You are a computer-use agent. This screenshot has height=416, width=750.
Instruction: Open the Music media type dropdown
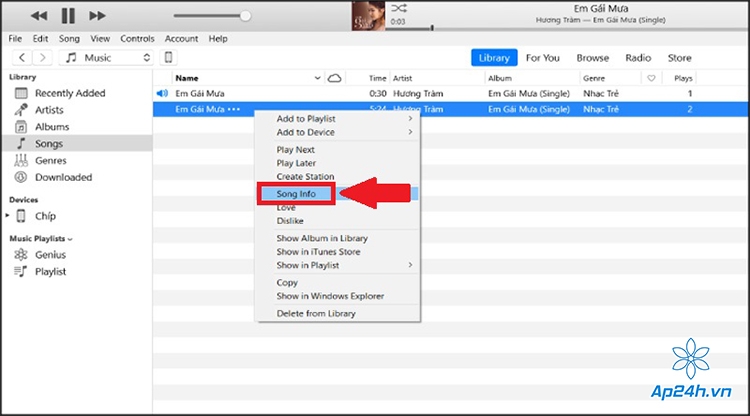[106, 57]
